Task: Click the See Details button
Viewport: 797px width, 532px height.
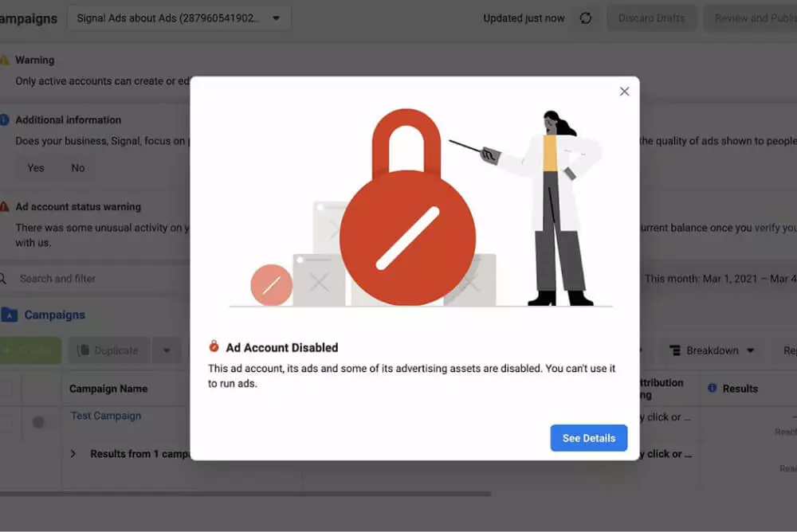Action: point(588,438)
